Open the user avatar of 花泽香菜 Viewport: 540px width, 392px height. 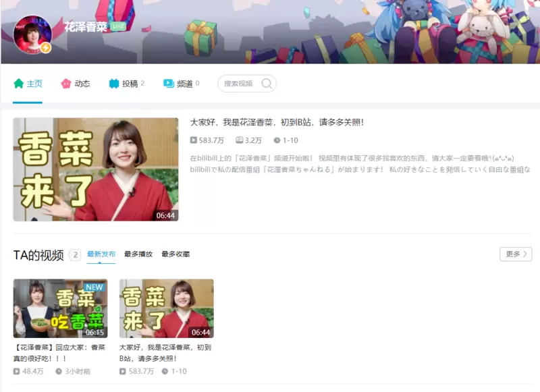(32, 34)
